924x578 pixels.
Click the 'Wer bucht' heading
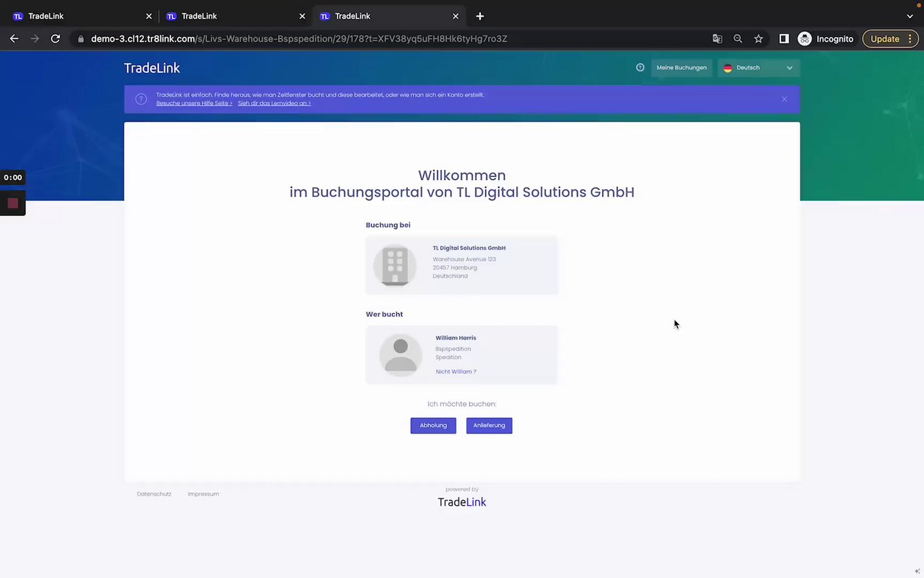(384, 314)
